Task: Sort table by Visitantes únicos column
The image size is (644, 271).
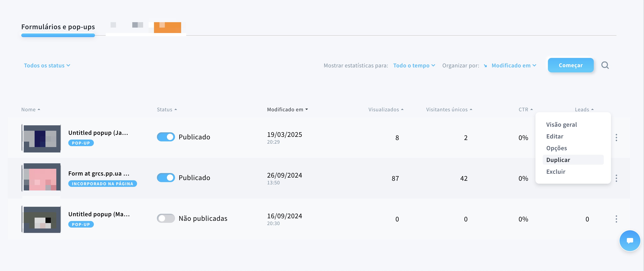Action: [449, 109]
